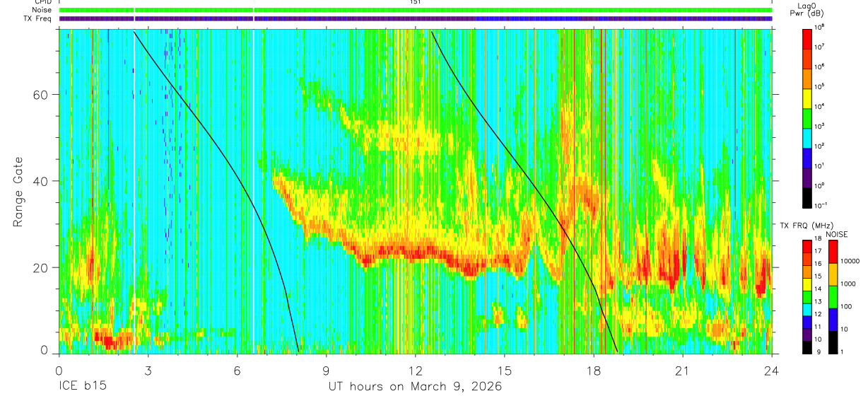Click the x-axis tick label '9'
Image resolution: width=868 pixels, height=401 pixels.
coord(326,370)
